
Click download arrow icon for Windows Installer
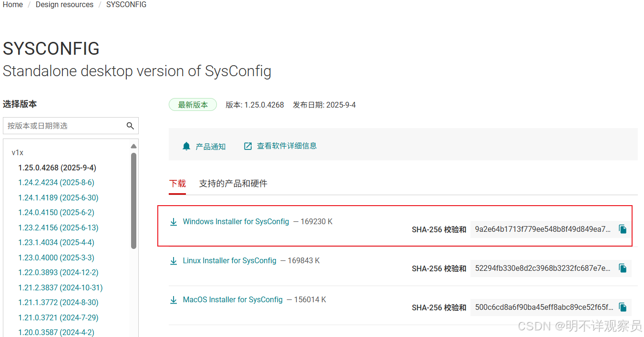[x=174, y=222]
